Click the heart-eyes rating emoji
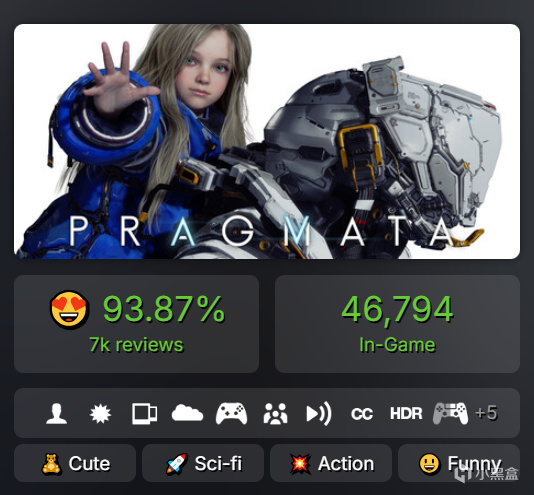The height and width of the screenshot is (495, 534). 69,310
